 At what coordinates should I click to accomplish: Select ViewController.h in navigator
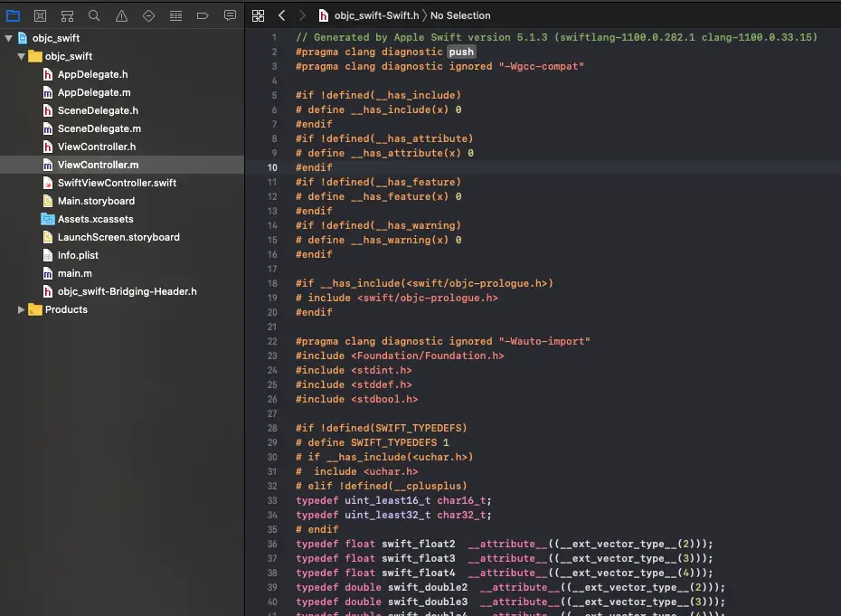pos(97,147)
